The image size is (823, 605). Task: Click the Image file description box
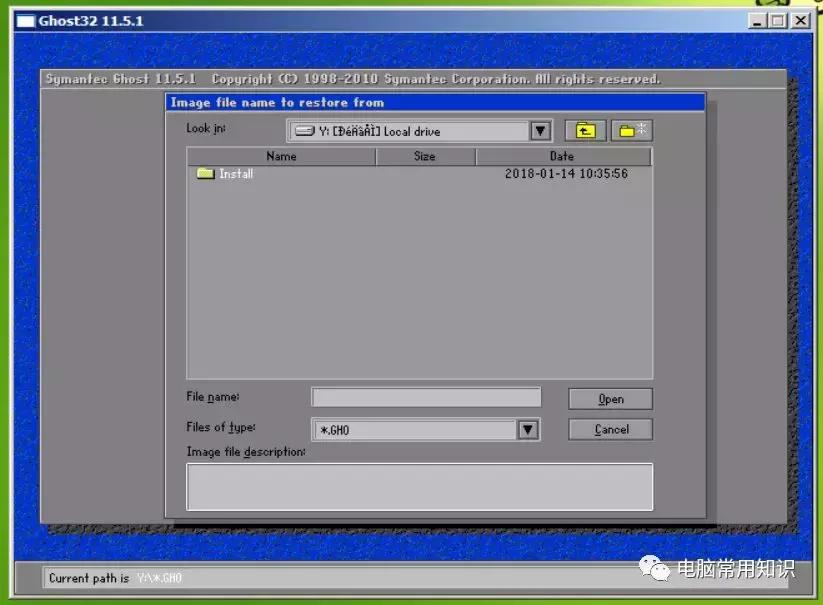tap(419, 486)
